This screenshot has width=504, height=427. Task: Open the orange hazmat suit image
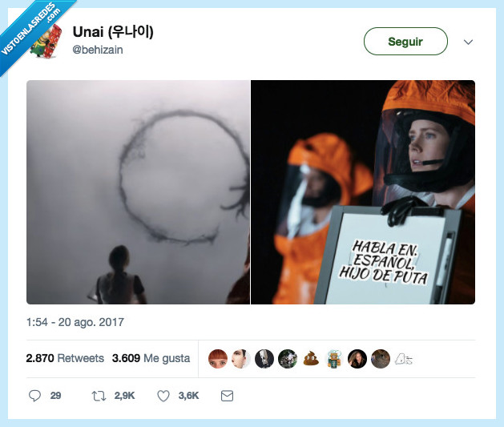(x=363, y=192)
